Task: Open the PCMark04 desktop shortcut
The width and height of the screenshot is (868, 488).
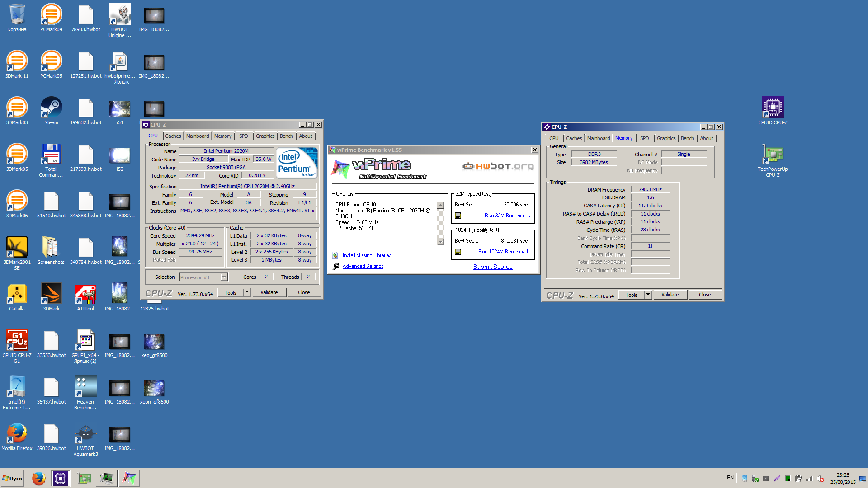Action: pos(51,18)
